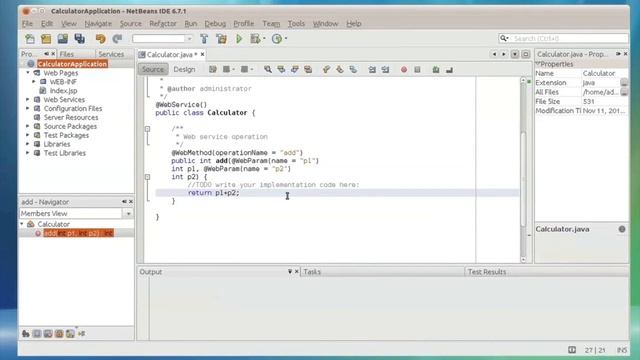640x360 pixels.
Task: Click the Stop Macro Recording icon
Action: pos(417,70)
